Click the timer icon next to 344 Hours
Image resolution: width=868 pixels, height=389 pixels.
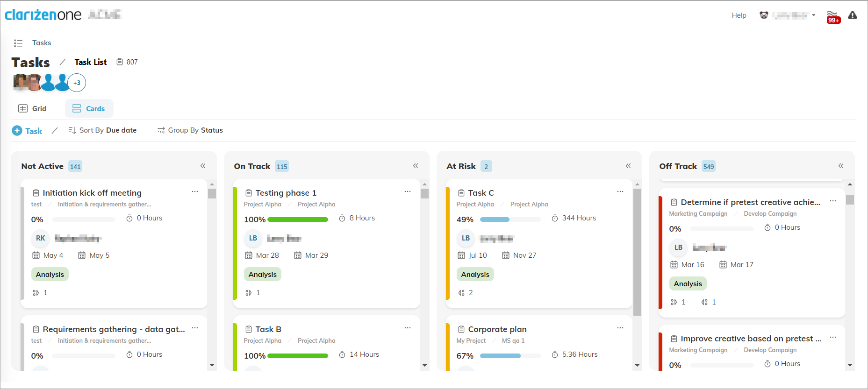click(555, 218)
